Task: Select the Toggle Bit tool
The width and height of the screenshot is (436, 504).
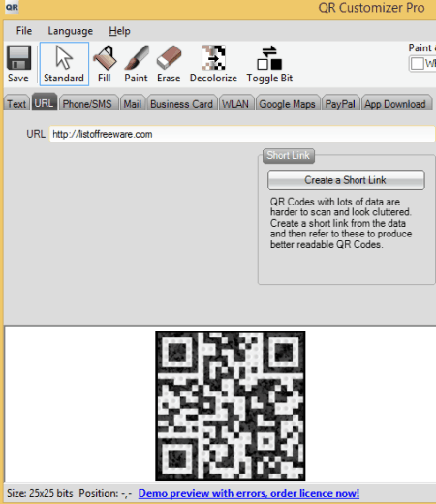Action: [269, 64]
